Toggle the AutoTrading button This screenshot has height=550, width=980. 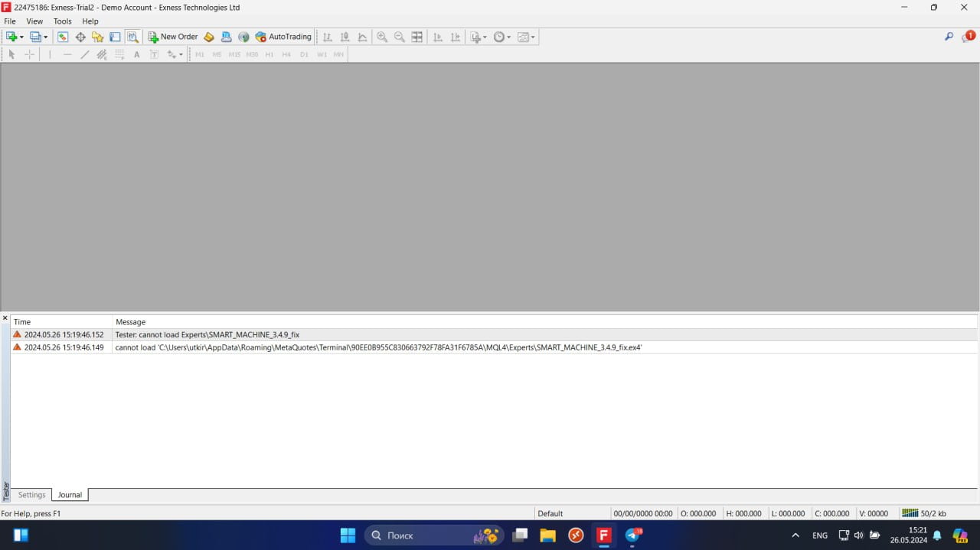click(x=283, y=37)
